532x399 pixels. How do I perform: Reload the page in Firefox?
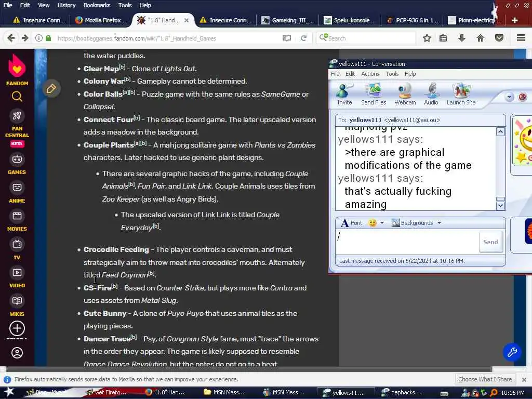coord(303,38)
